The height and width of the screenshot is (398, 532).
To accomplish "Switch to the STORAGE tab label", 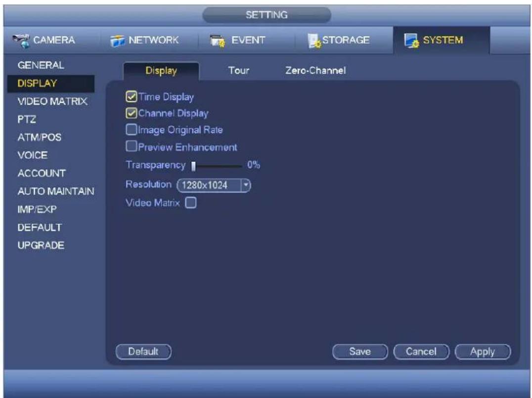I will 346,40.
